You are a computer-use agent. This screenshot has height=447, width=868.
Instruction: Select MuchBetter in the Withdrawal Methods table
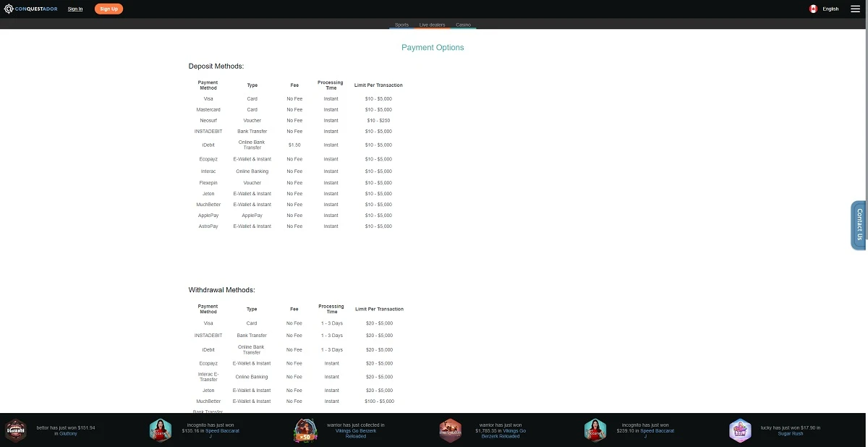tap(208, 401)
